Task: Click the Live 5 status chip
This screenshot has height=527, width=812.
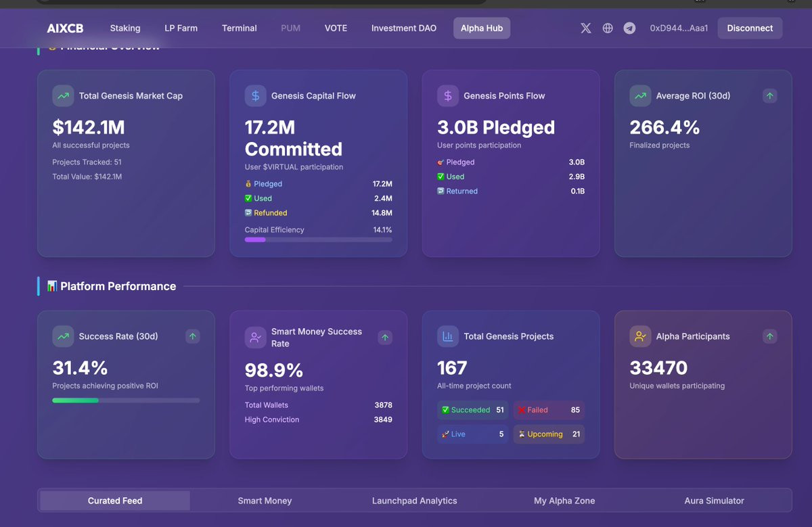Action: coord(473,434)
